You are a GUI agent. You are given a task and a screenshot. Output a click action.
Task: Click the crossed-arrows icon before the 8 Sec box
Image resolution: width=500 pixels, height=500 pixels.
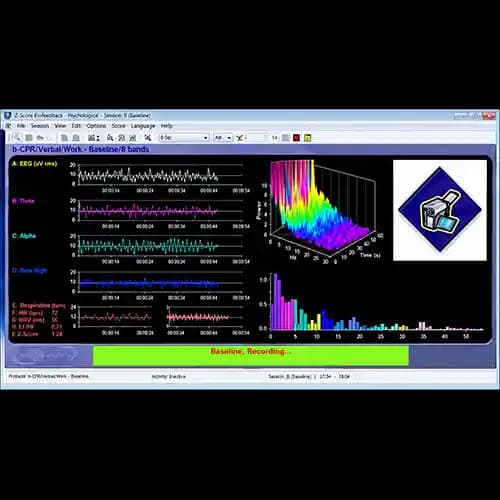click(x=148, y=138)
